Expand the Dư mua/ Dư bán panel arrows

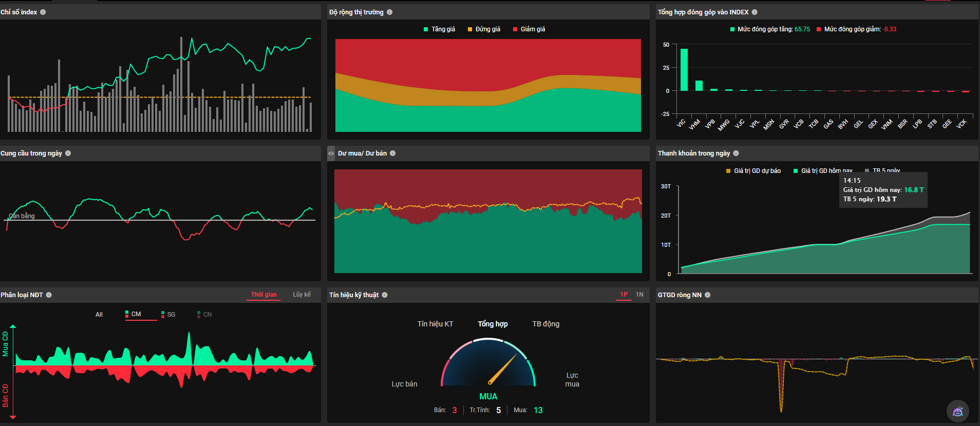tap(331, 153)
